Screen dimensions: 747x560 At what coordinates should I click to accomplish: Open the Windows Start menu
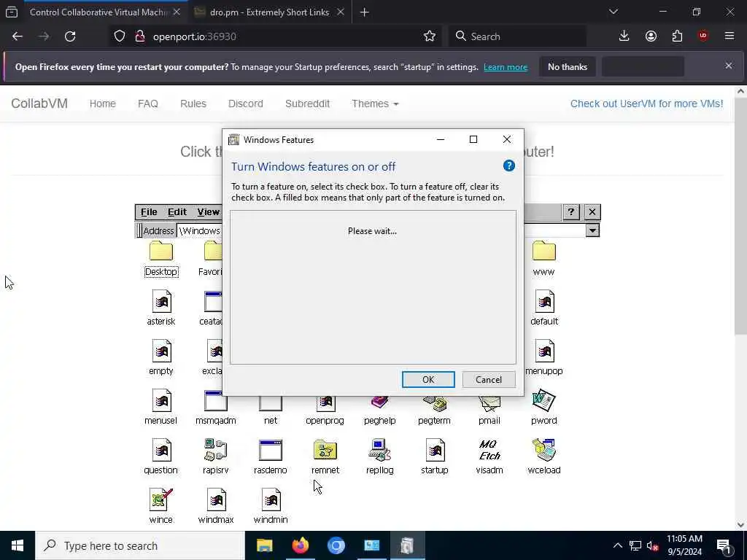(18, 545)
